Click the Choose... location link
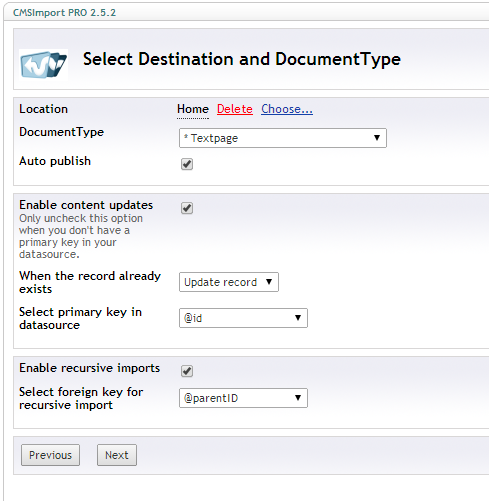Screen dimensions: 489x501 (287, 109)
